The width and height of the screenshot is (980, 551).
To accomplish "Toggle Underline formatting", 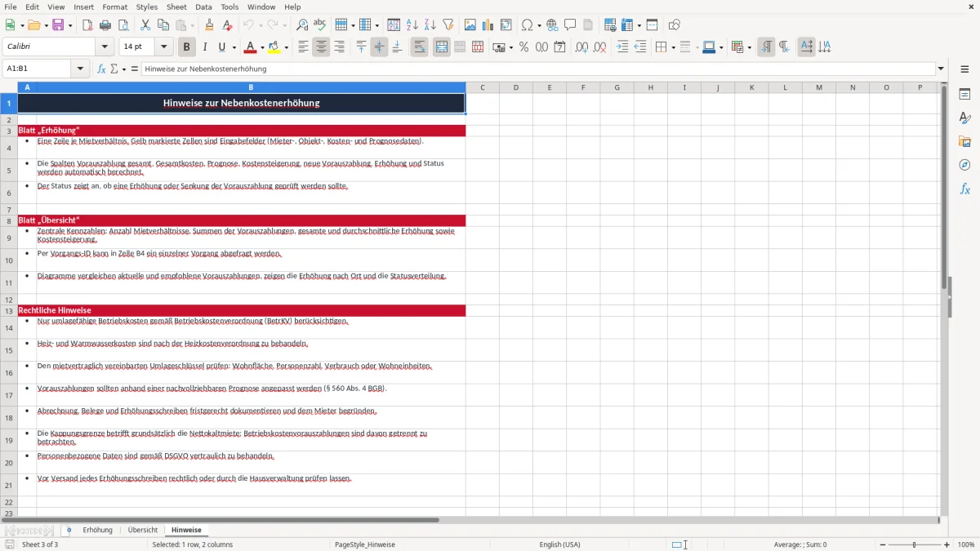I will point(222,47).
